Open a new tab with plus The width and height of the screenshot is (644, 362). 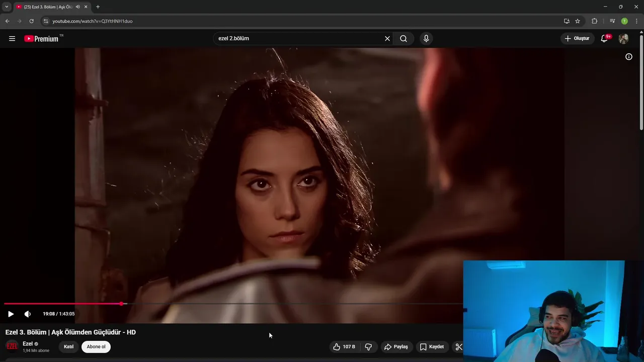pos(98,7)
